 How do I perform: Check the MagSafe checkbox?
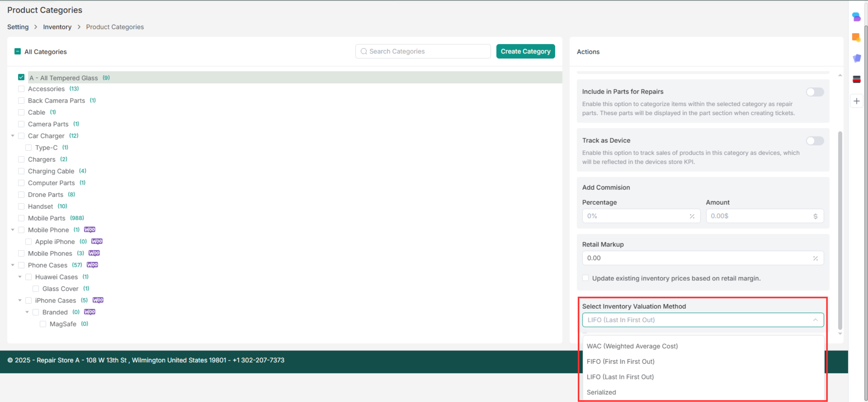click(43, 324)
